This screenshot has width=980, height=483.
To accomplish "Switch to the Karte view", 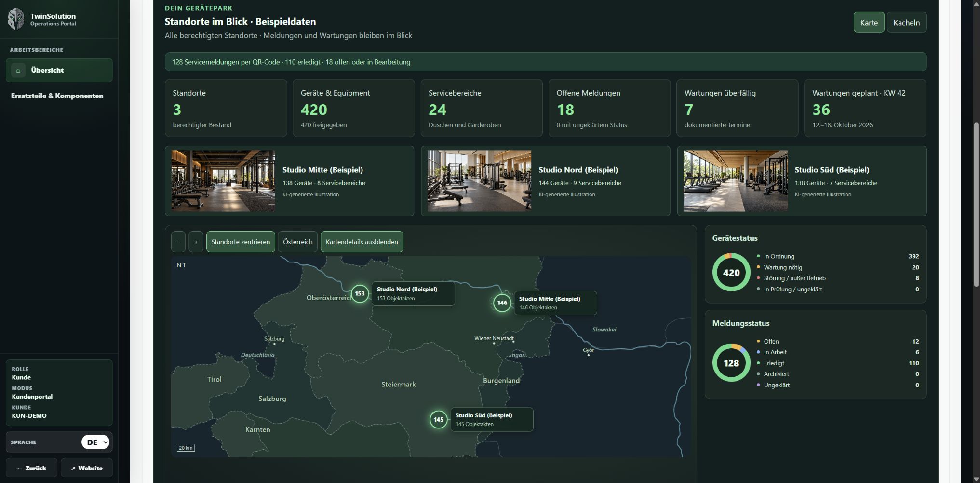I will 869,22.
